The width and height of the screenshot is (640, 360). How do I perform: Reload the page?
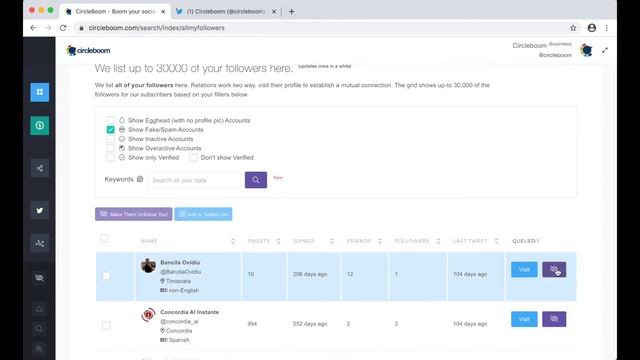[63, 28]
